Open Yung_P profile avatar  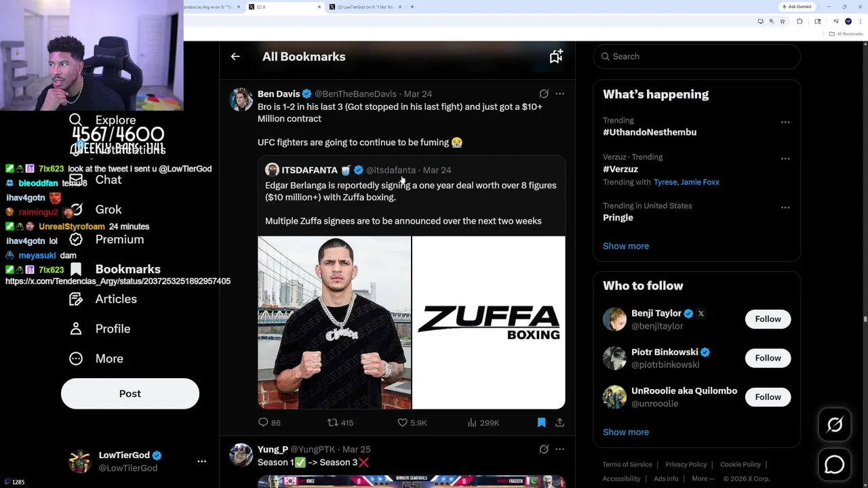[241, 455]
